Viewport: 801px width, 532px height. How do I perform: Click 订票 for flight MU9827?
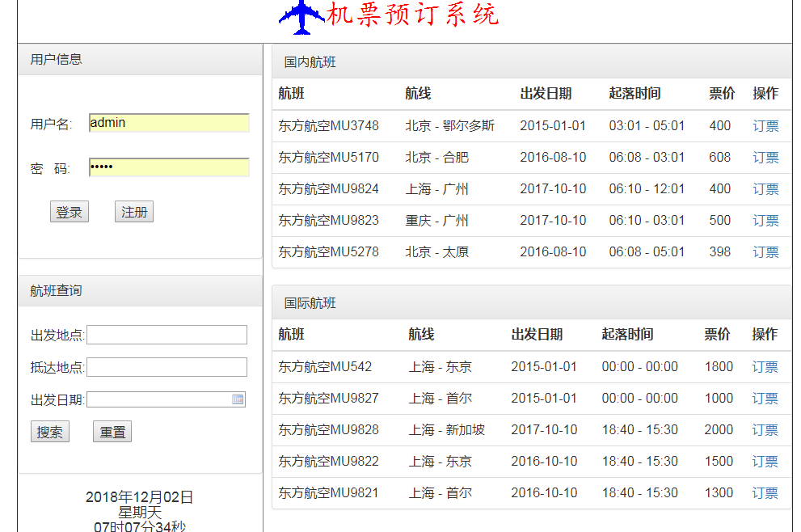tap(765, 398)
